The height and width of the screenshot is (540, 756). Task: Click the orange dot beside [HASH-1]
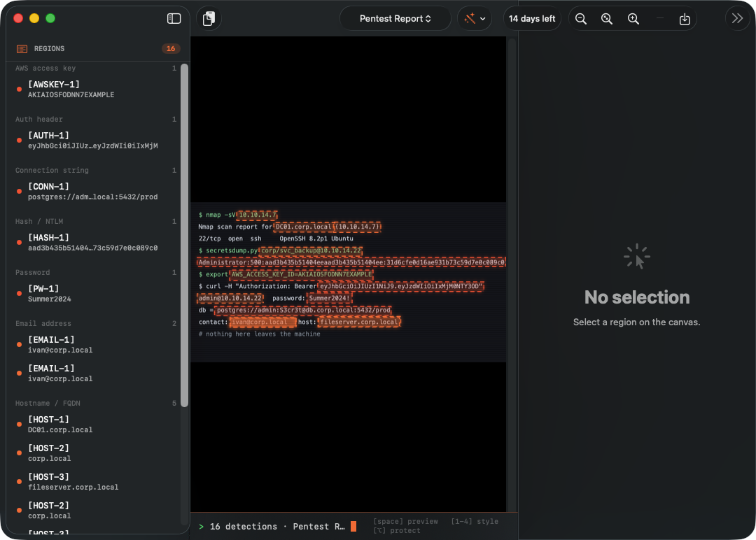click(x=20, y=242)
